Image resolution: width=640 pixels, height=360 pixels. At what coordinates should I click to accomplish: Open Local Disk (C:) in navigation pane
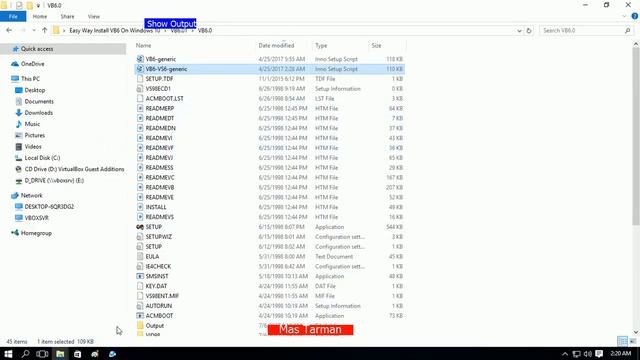[x=42, y=158]
